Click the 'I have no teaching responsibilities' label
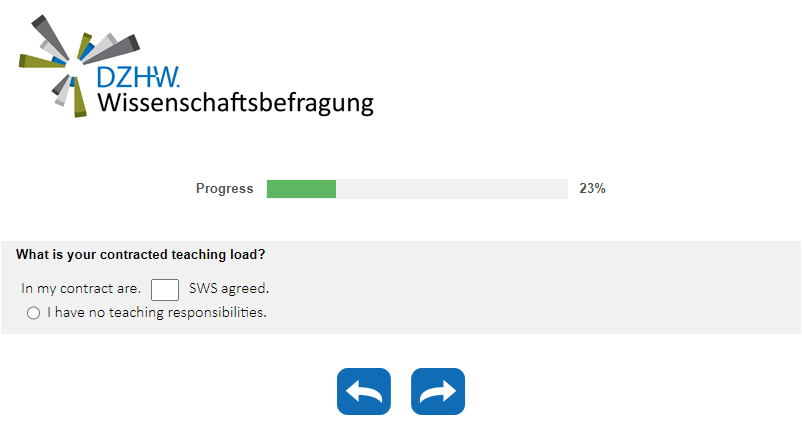 157,312
